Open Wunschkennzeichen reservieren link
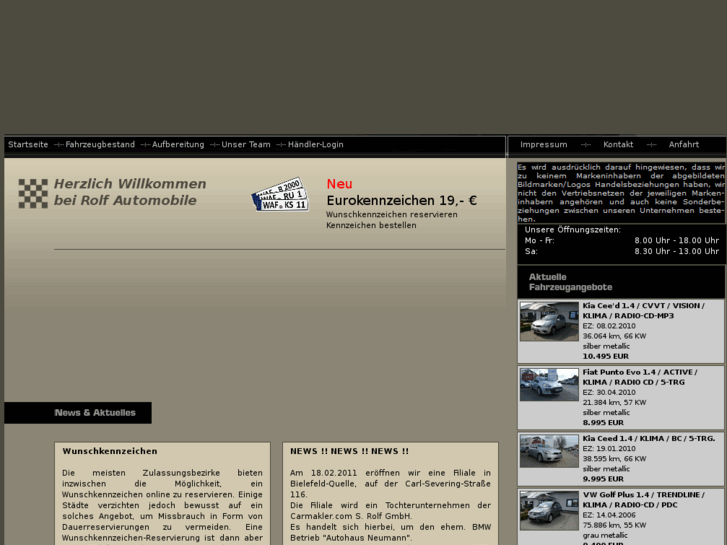Screen dimensions: 727x545 coord(392,215)
